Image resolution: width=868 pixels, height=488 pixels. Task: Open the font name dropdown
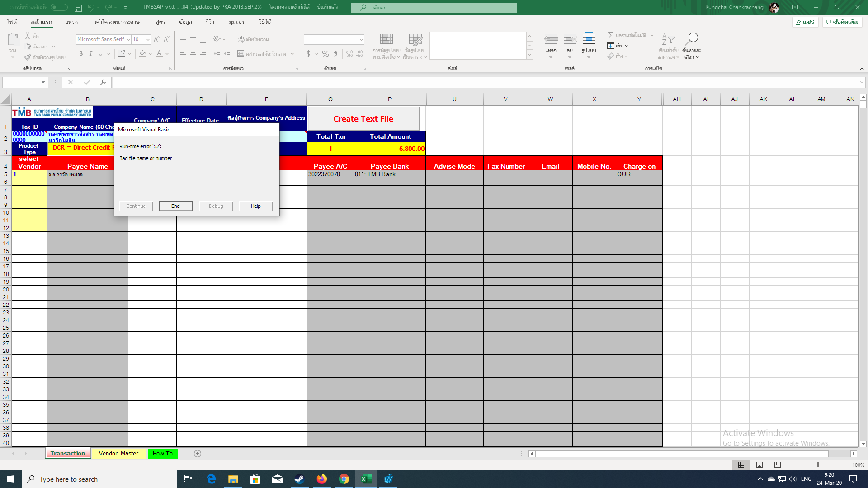click(128, 40)
